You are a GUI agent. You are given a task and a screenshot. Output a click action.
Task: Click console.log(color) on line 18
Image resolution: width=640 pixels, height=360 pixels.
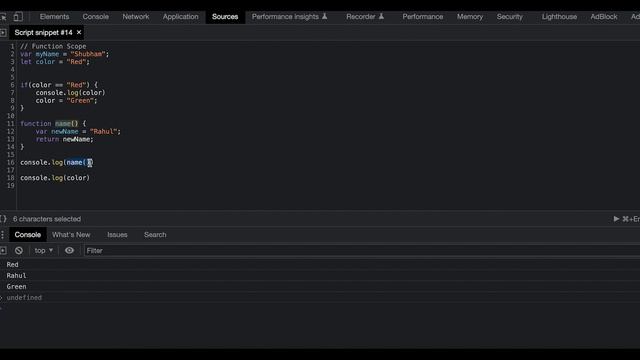(x=55, y=178)
